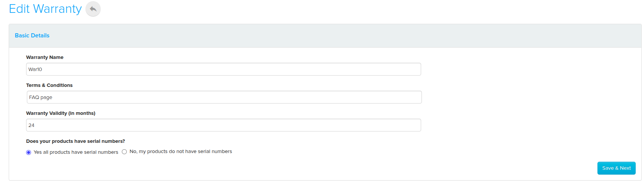The width and height of the screenshot is (644, 181).
Task: Click into the Terms & Conditions field
Action: click(224, 97)
